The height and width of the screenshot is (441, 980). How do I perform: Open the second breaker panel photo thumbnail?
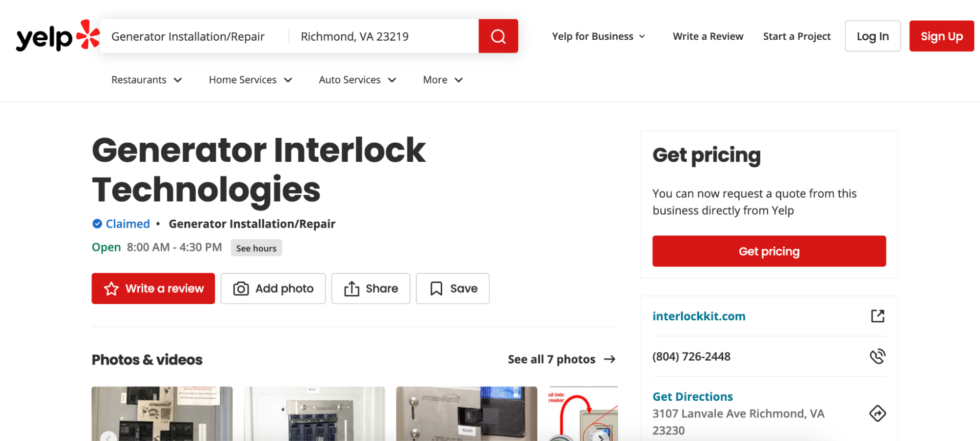[314, 414]
